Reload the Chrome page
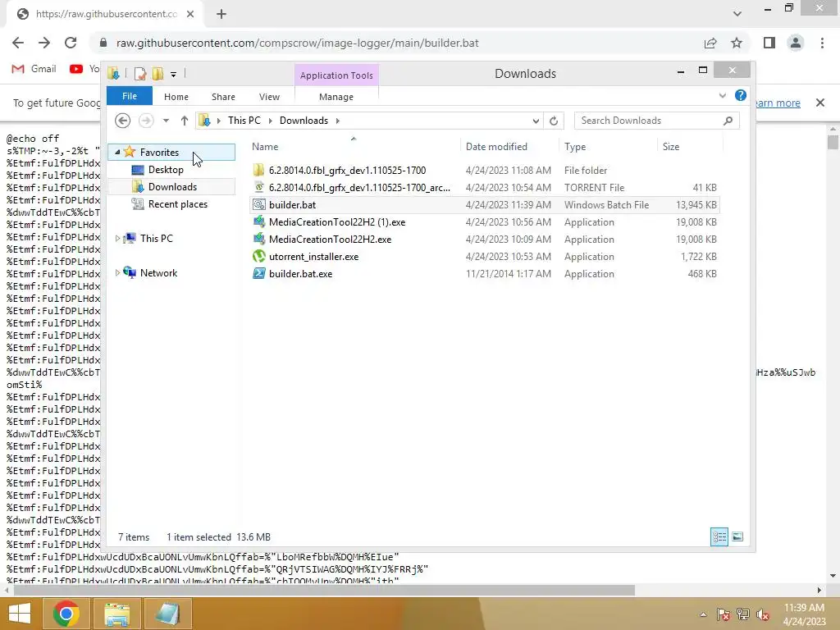 [71, 43]
